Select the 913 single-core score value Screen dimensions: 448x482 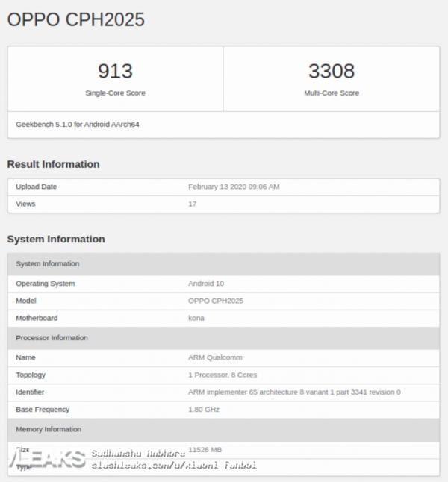pyautogui.click(x=116, y=71)
